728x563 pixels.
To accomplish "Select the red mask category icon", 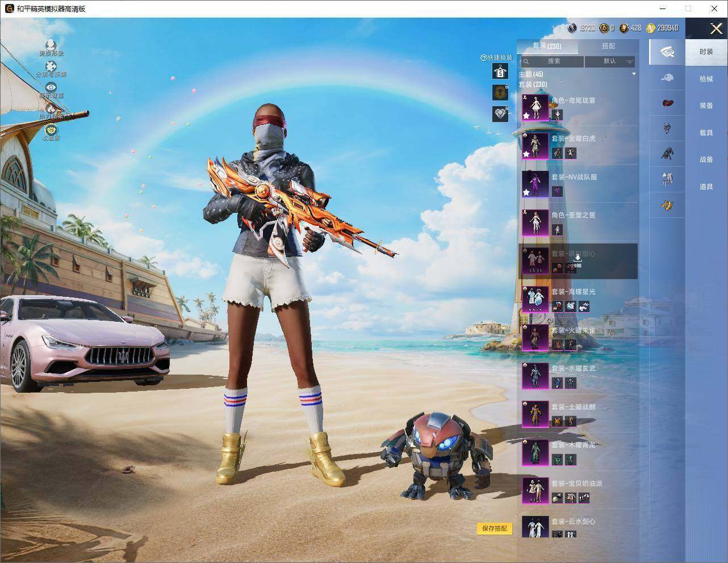I will [667, 103].
